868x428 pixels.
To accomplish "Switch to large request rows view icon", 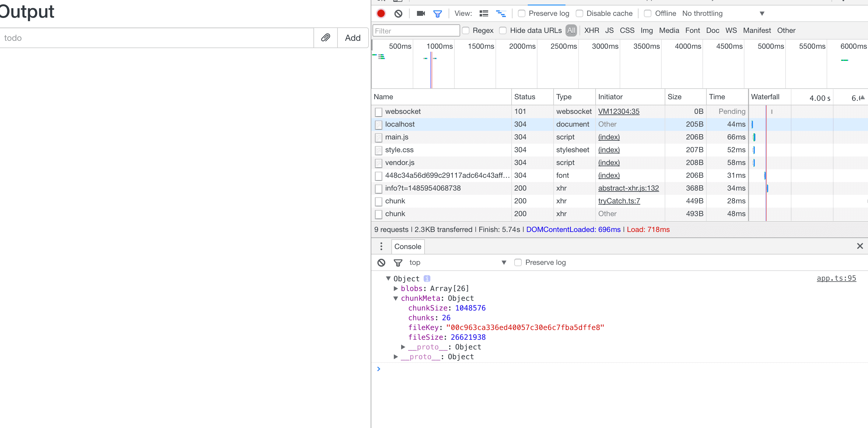I will (x=484, y=13).
